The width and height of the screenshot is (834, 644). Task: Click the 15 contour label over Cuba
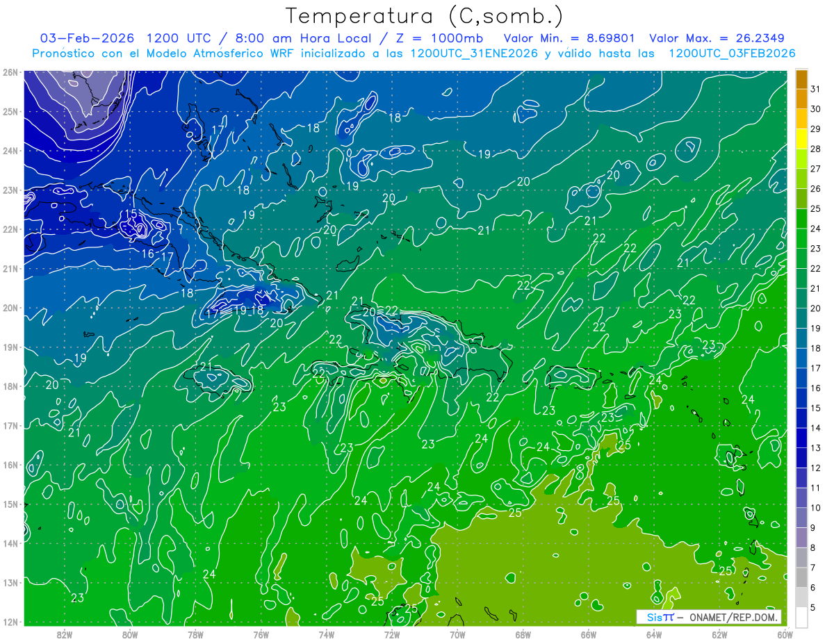pyautogui.click(x=131, y=214)
